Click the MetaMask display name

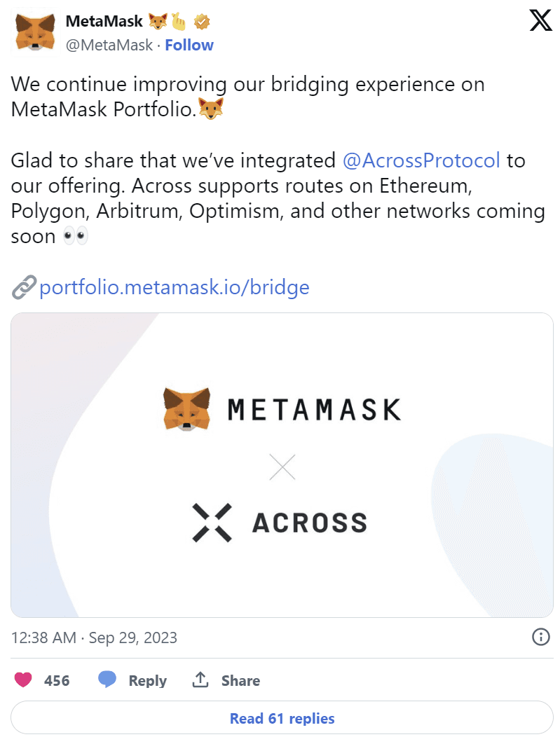click(x=104, y=22)
